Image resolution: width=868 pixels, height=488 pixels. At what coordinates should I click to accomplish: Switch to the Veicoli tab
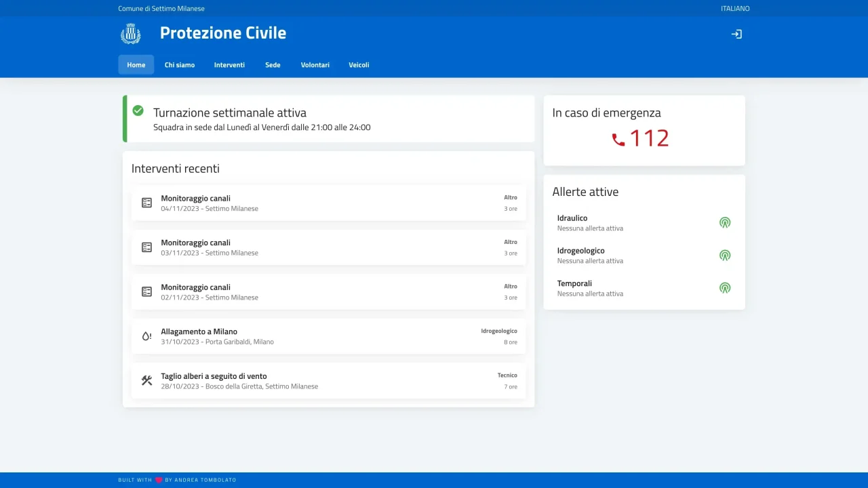coord(359,65)
